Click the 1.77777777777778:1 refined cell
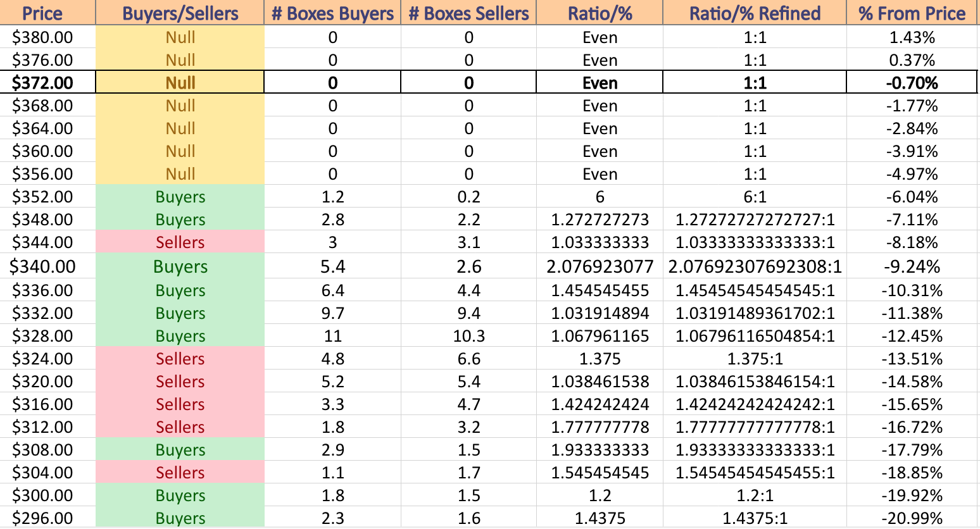The image size is (980, 529). click(755, 427)
